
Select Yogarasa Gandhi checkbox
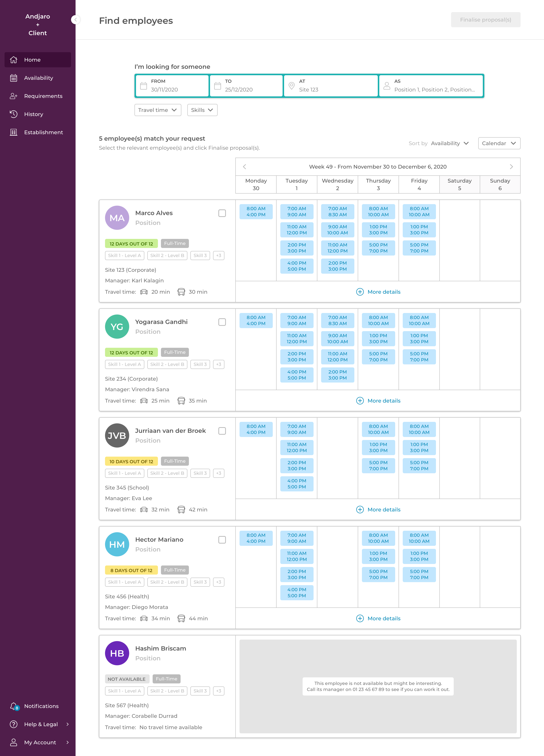222,322
